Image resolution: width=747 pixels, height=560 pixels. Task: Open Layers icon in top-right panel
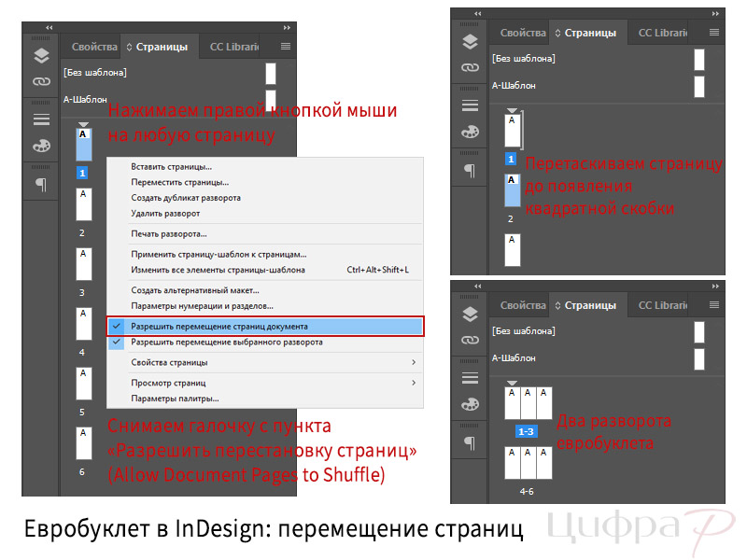click(471, 42)
